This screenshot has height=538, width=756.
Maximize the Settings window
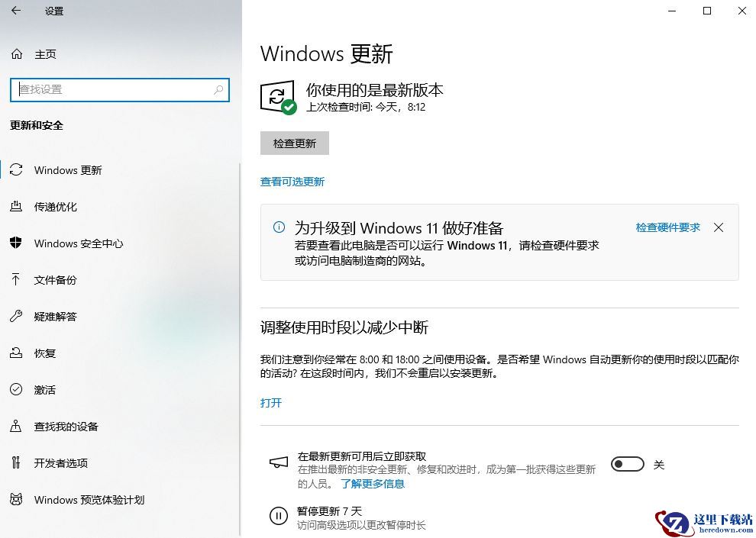[707, 11]
